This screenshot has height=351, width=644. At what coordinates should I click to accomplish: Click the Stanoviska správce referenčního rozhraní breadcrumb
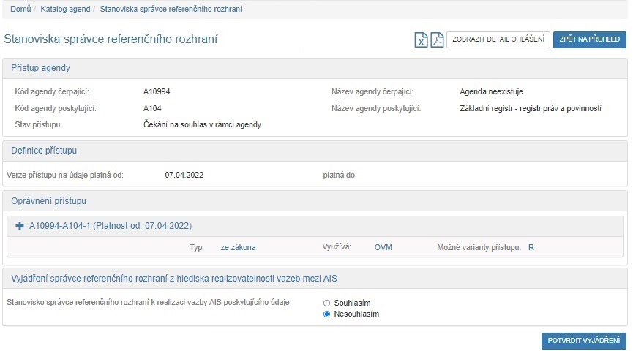click(x=171, y=10)
